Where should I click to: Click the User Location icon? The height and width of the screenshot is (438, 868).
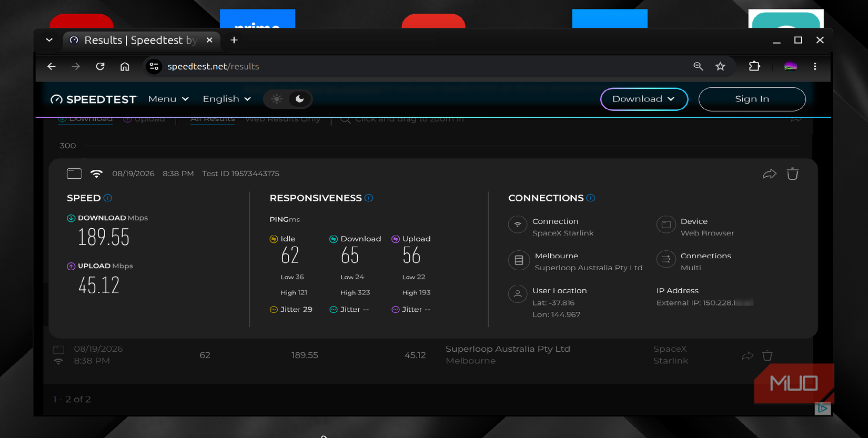[518, 294]
